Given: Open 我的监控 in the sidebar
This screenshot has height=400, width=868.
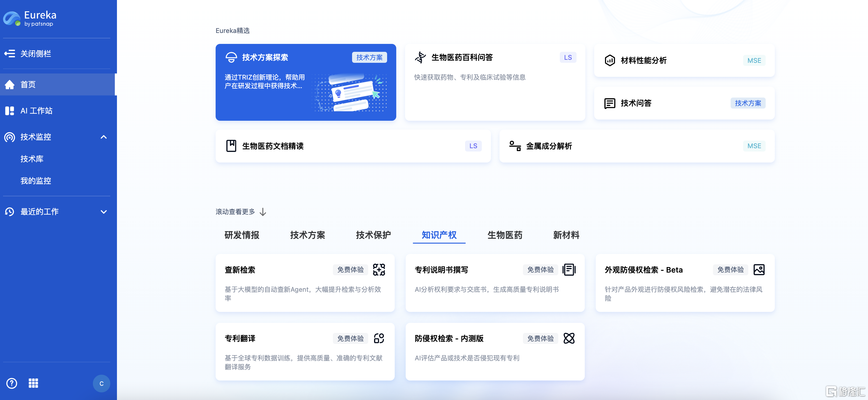Looking at the screenshot, I should pos(36,181).
